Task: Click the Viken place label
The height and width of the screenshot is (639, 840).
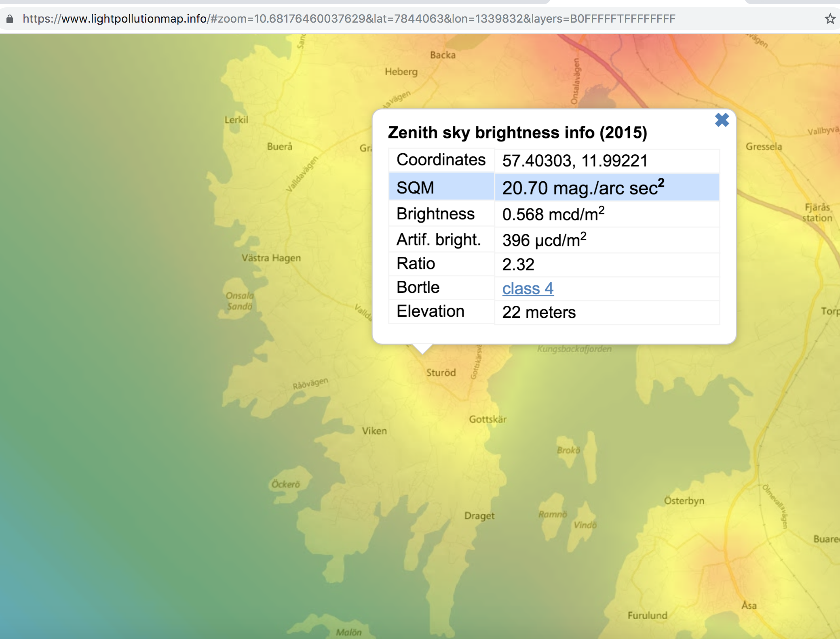Action: (374, 431)
